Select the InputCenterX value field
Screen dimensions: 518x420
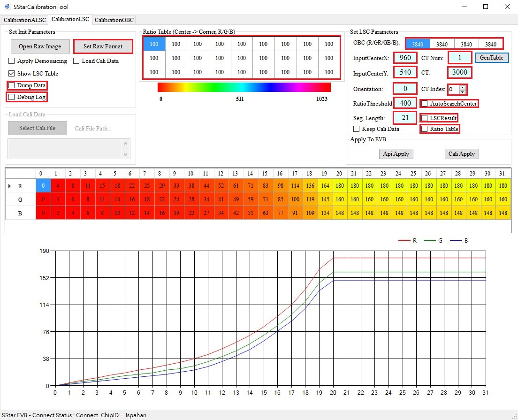pos(405,57)
